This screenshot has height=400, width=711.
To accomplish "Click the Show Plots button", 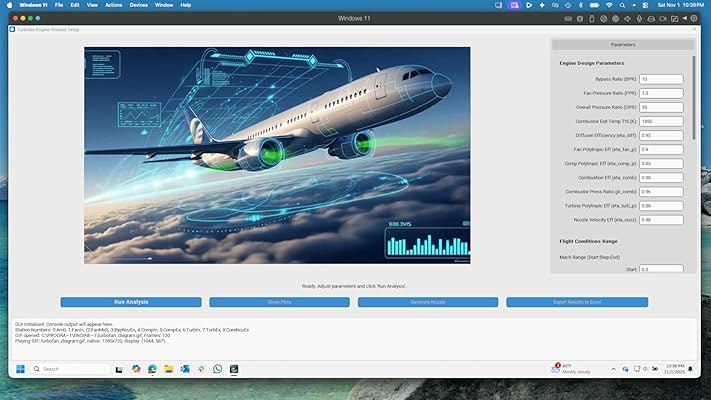I will (x=279, y=302).
